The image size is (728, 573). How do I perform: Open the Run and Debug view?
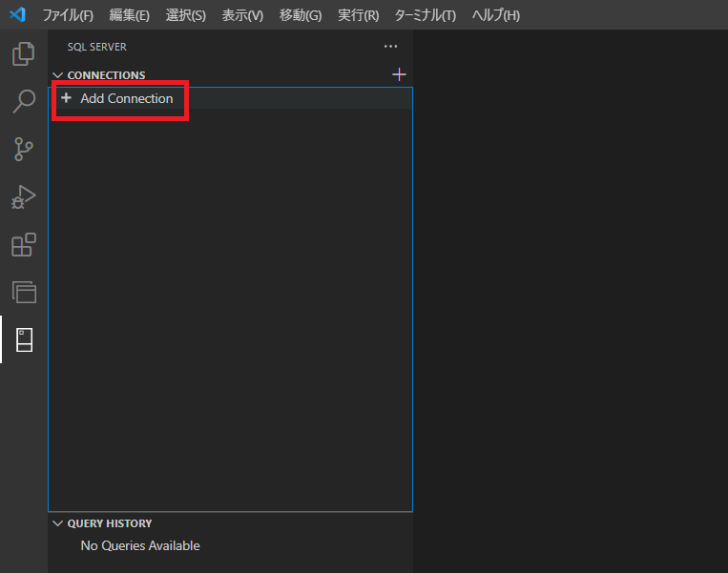(24, 196)
